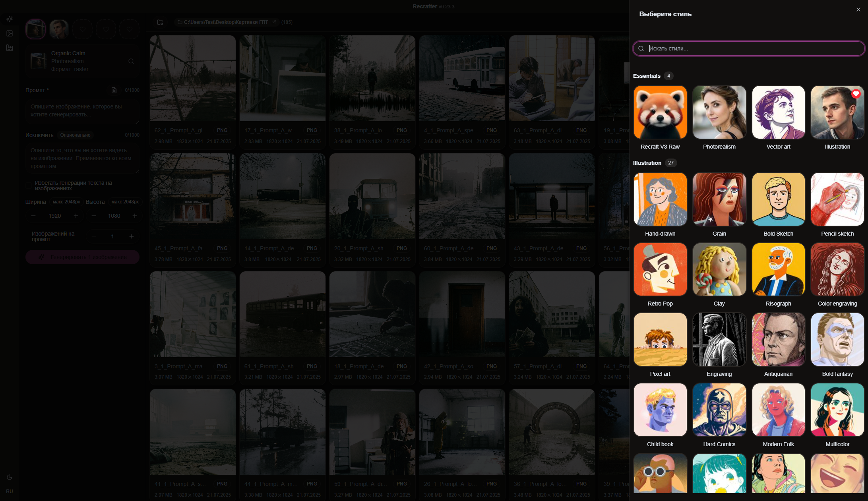Select the Recraft V3 Raw style
Viewport: 868px width, 501px height.
click(660, 112)
